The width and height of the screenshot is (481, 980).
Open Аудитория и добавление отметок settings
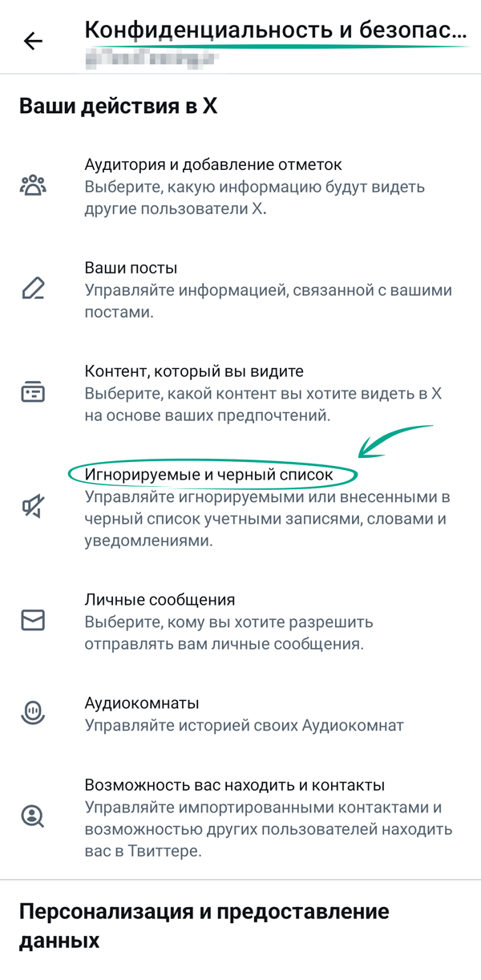[x=213, y=164]
